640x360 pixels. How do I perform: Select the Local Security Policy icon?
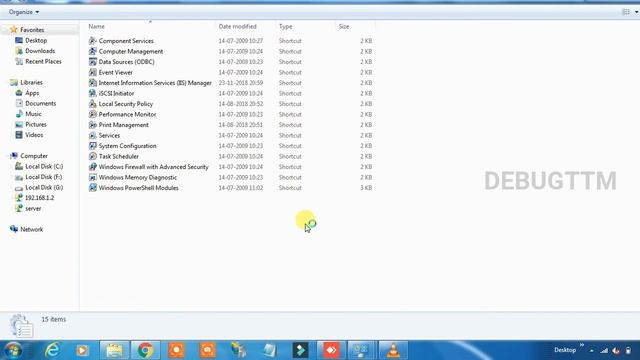pyautogui.click(x=93, y=104)
